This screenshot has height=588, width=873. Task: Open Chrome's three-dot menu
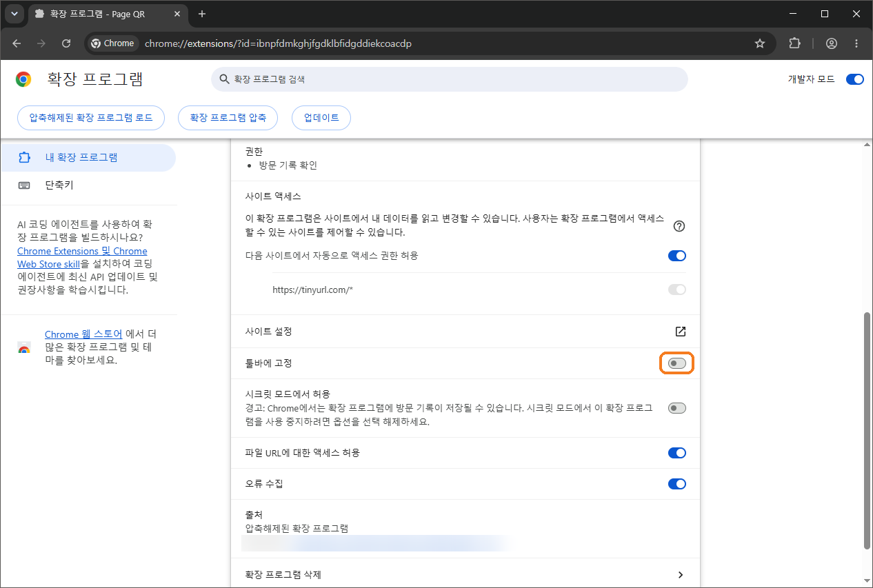point(857,43)
